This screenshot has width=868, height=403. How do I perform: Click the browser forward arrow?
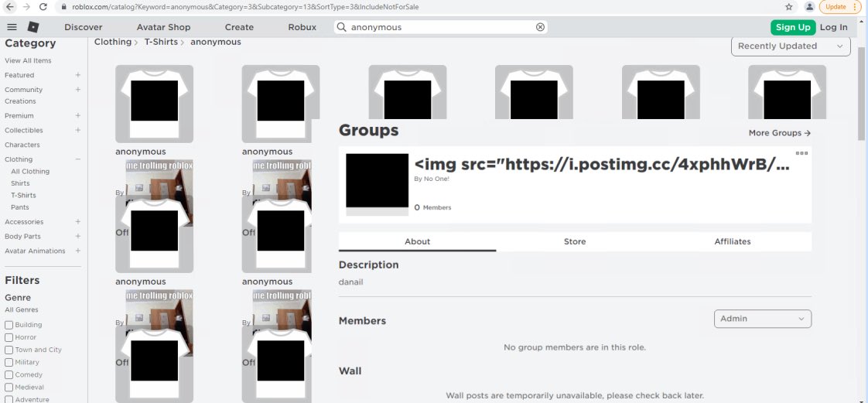click(x=26, y=7)
